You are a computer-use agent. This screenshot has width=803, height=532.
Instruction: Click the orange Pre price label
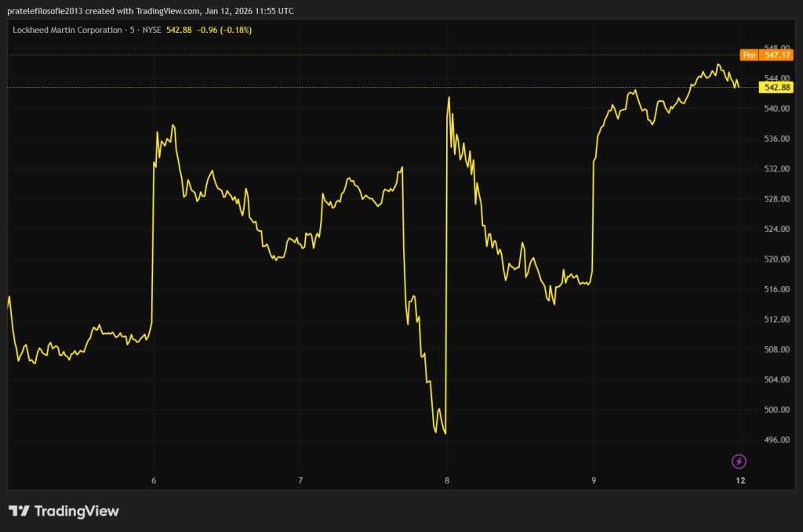(749, 55)
